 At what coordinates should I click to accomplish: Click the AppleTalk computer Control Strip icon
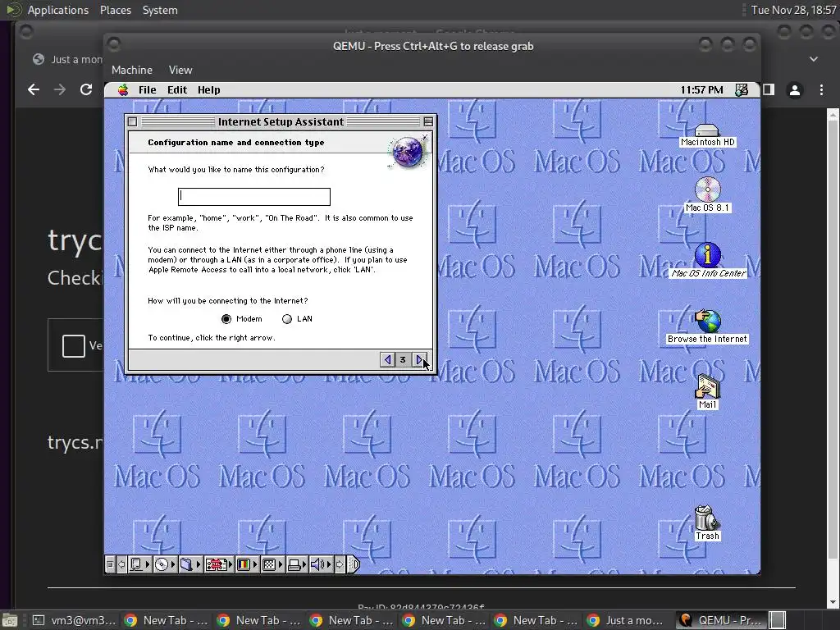click(x=136, y=564)
